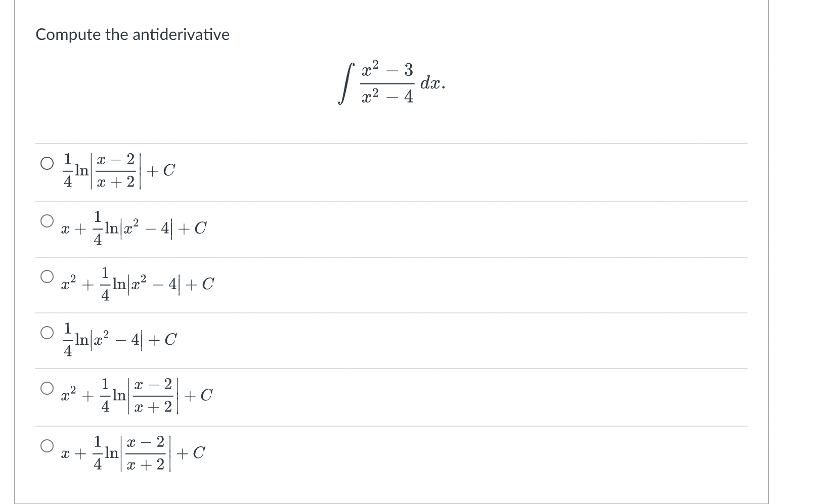831x504 pixels.
Task: Click the Compute the antiderivative heading
Action: tap(133, 34)
